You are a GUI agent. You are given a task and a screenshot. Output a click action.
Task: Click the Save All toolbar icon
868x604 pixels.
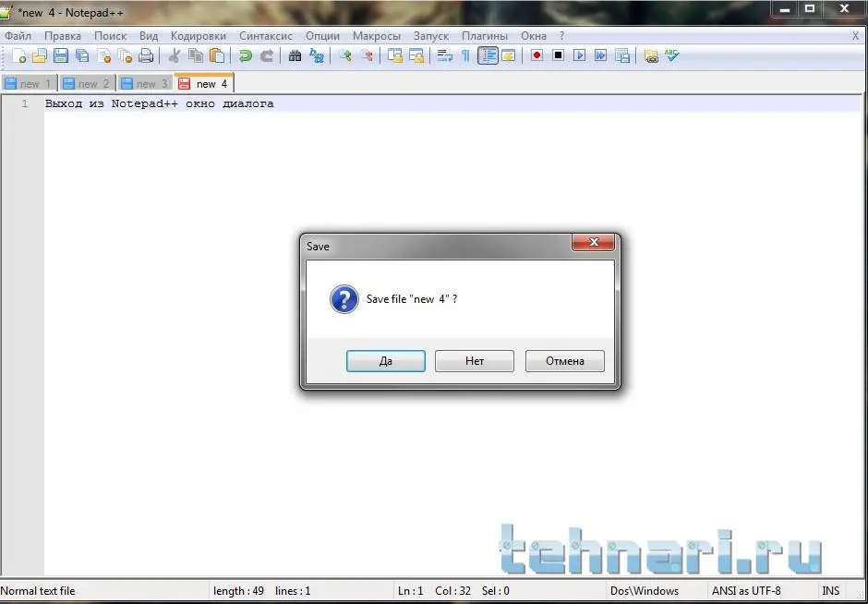coord(82,55)
